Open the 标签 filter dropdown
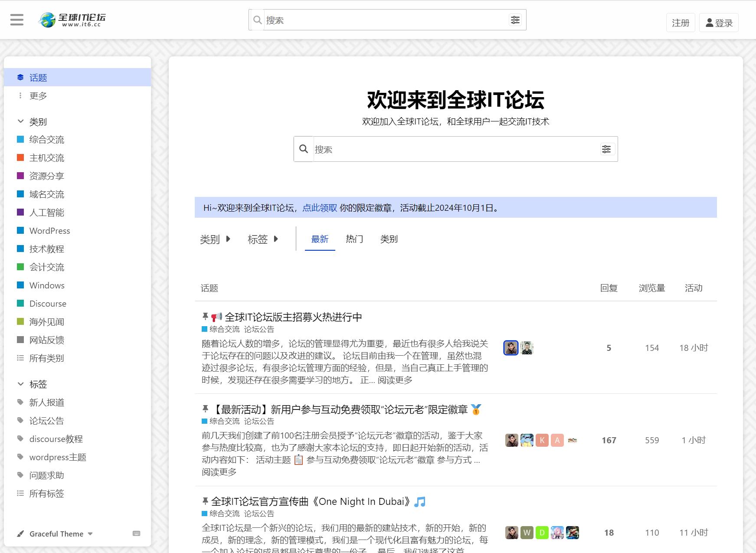 click(263, 239)
